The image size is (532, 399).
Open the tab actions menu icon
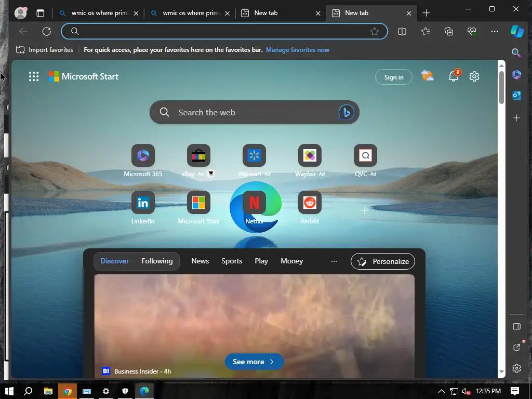tap(41, 13)
